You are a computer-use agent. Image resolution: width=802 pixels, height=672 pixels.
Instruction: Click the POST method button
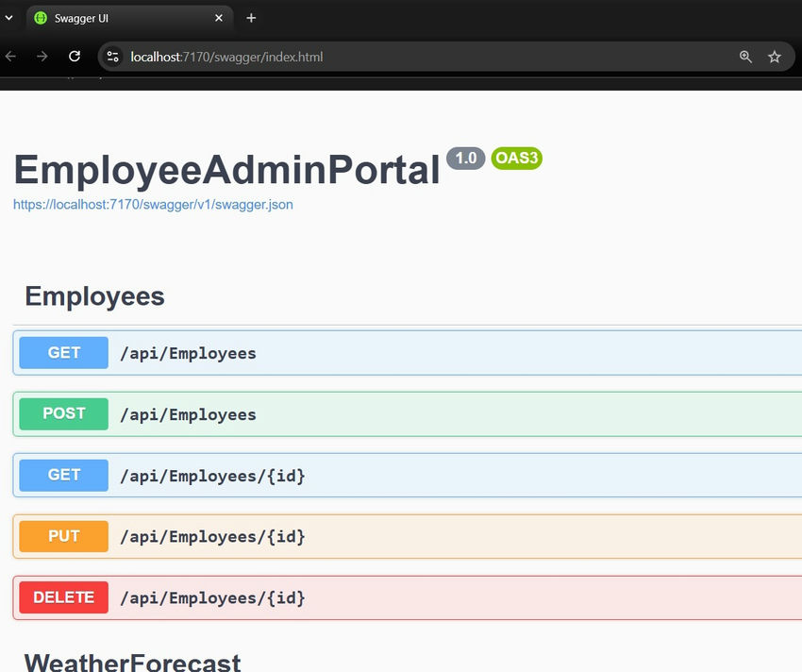(64, 413)
